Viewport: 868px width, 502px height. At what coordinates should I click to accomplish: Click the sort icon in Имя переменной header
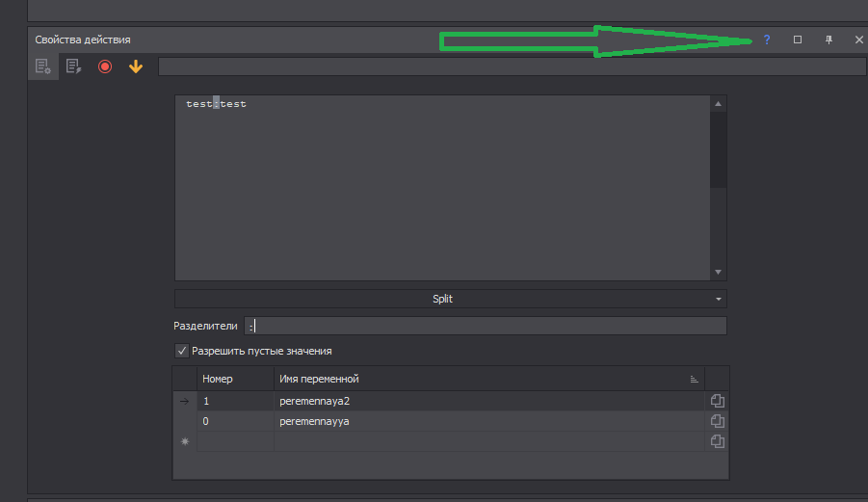click(x=695, y=379)
